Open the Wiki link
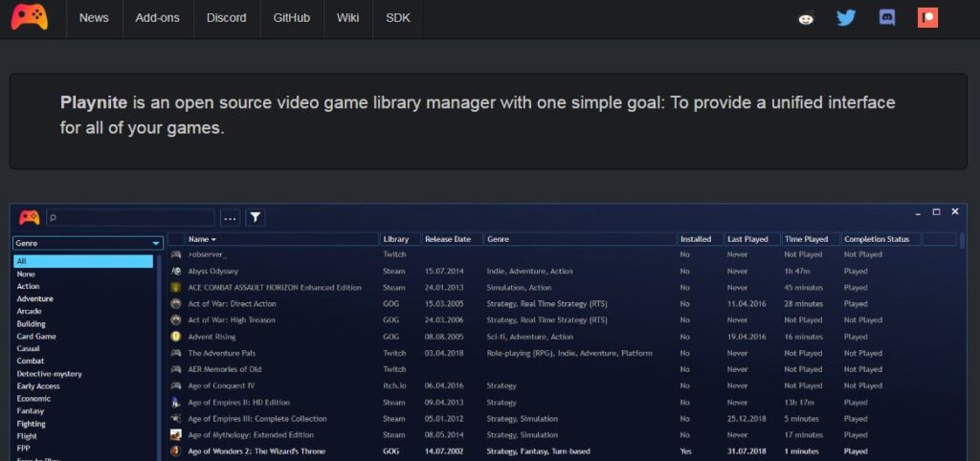This screenshot has height=461, width=980. 348,18
